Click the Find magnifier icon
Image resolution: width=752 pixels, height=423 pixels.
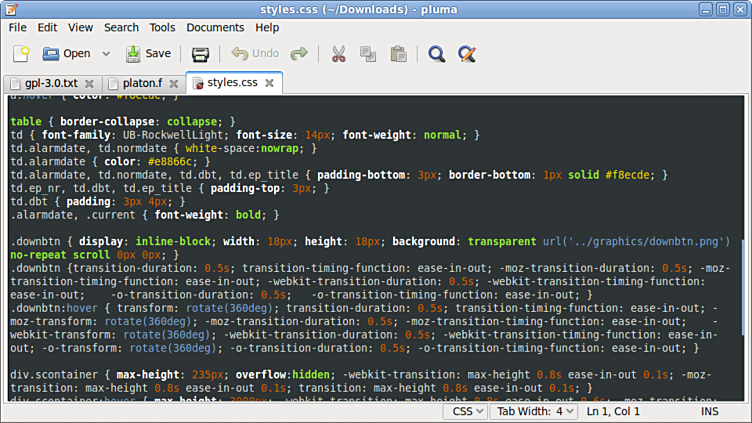(x=436, y=53)
